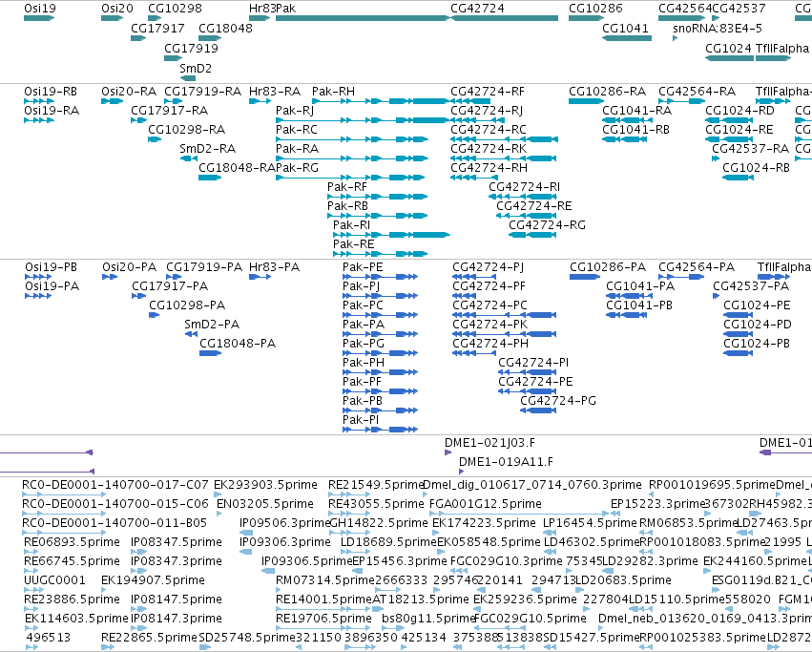Screen dimensions: 812x652
Task: Click the CG10298 gene label
Action: click(x=175, y=9)
